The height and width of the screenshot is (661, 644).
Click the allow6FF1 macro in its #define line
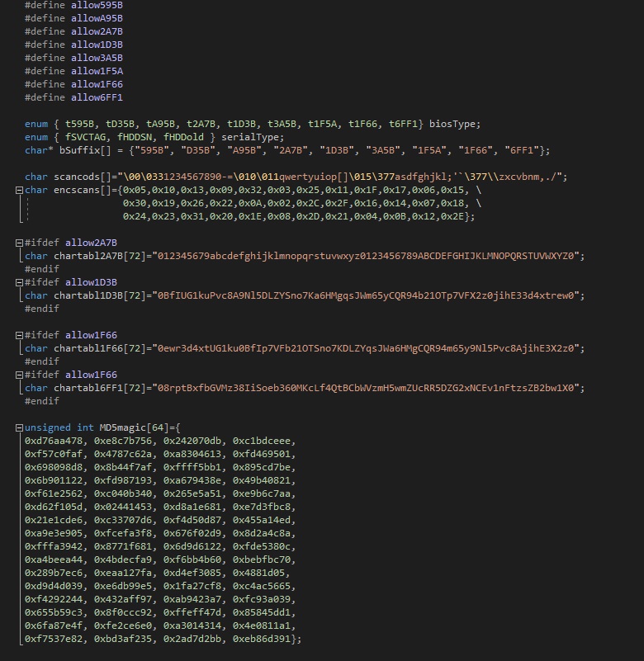(x=97, y=97)
